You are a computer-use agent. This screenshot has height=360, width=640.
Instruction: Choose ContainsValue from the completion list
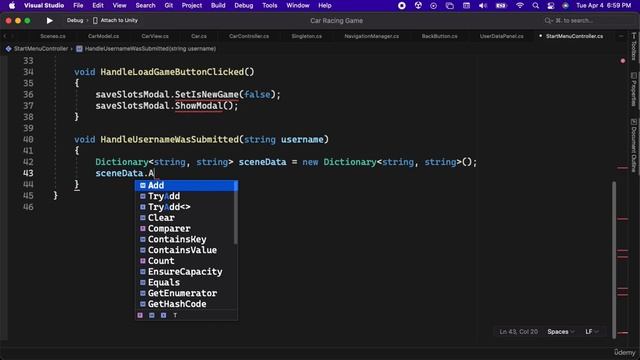click(185, 250)
